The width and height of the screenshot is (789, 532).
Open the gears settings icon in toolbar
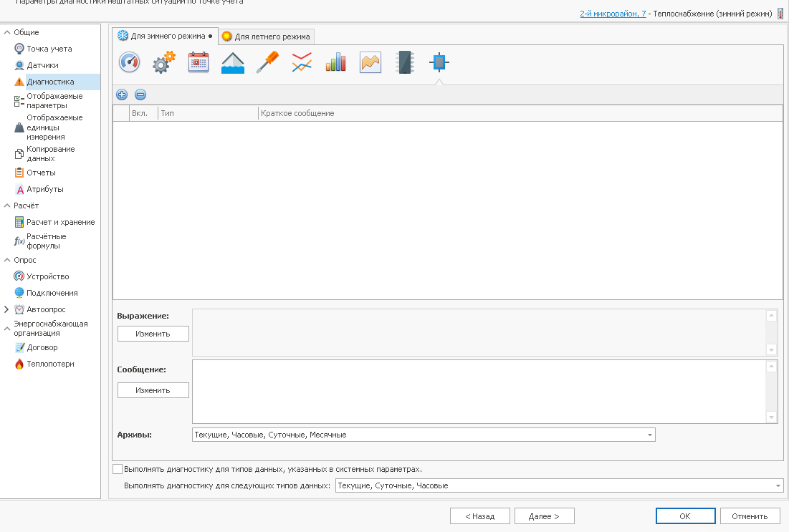click(x=164, y=62)
